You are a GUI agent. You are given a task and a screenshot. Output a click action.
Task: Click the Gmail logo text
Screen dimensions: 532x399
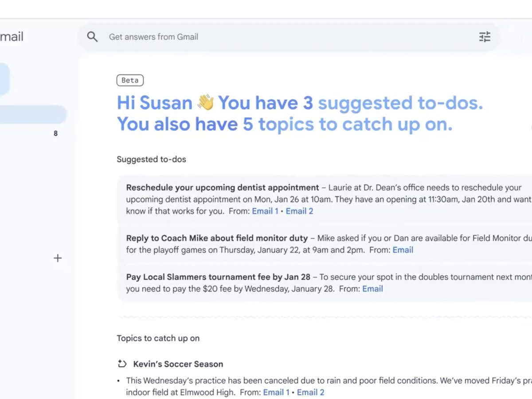[12, 37]
